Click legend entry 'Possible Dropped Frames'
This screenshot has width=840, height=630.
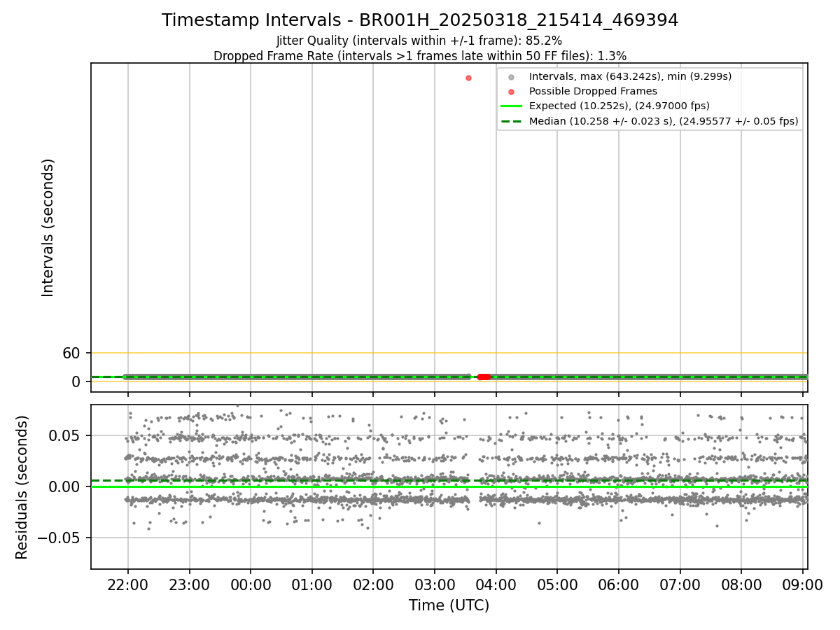593,91
